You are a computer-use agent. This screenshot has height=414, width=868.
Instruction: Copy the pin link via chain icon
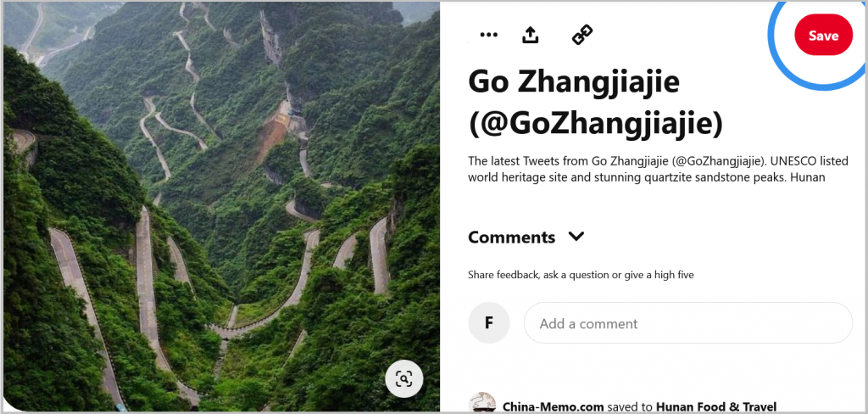point(582,35)
